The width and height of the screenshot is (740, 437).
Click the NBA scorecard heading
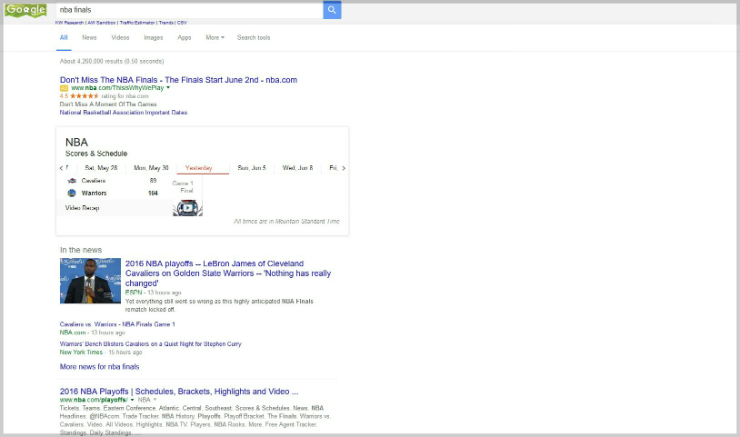point(76,142)
